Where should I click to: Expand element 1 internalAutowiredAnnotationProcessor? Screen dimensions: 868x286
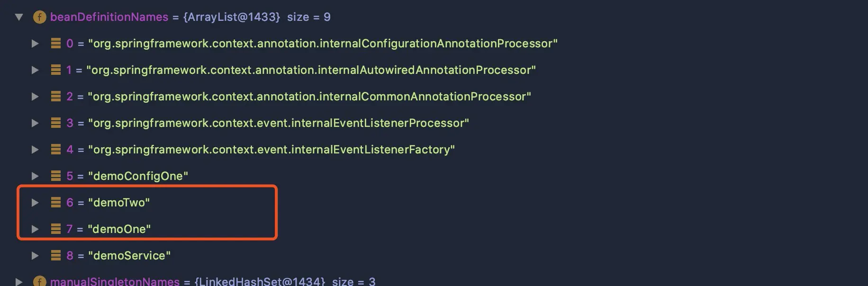pos(35,70)
